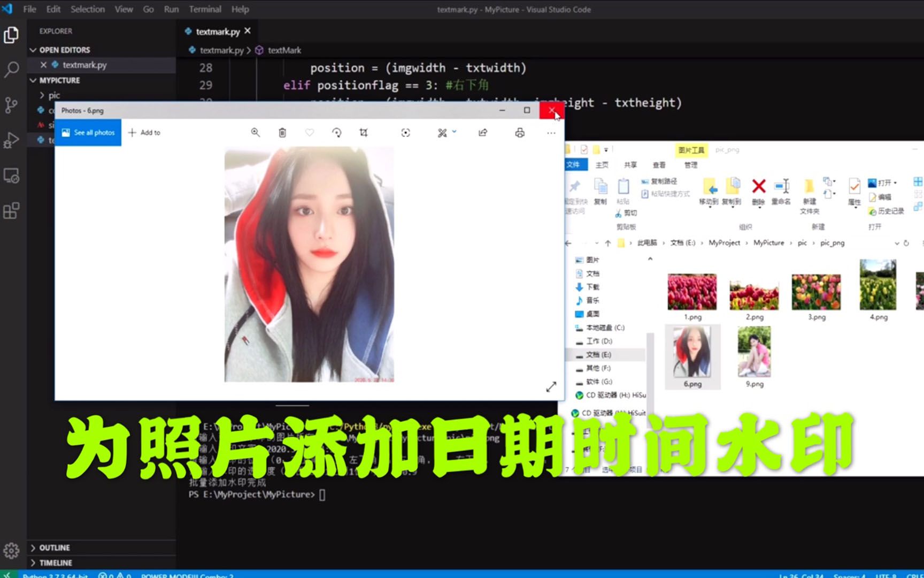Click the Add to button in Photos
This screenshot has height=578, width=924.
tap(144, 132)
